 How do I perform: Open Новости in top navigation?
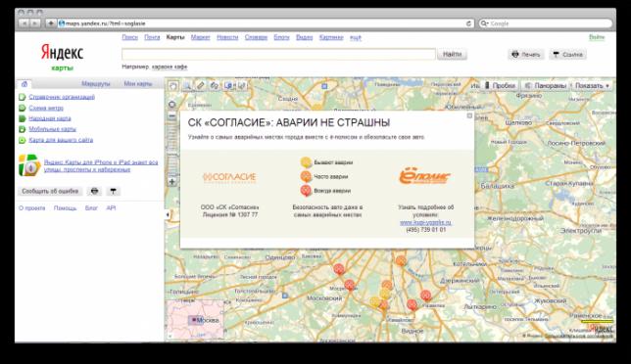(227, 37)
